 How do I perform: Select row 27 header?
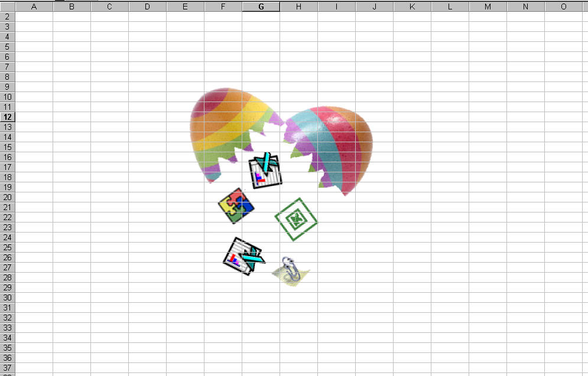click(x=8, y=267)
